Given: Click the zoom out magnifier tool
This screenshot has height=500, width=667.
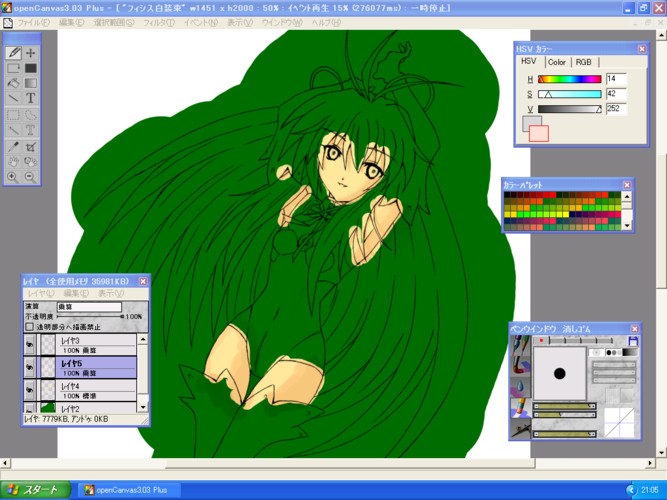Looking at the screenshot, I should click(x=31, y=177).
